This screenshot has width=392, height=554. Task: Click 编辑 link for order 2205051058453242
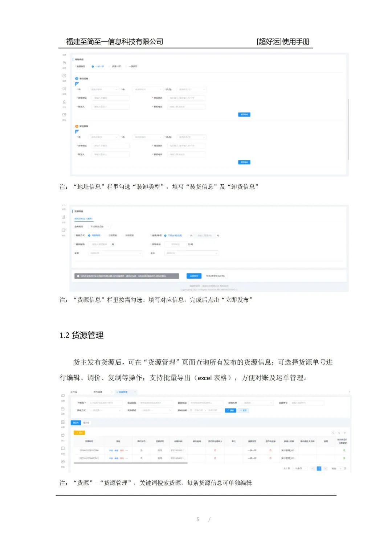[x=117, y=458]
